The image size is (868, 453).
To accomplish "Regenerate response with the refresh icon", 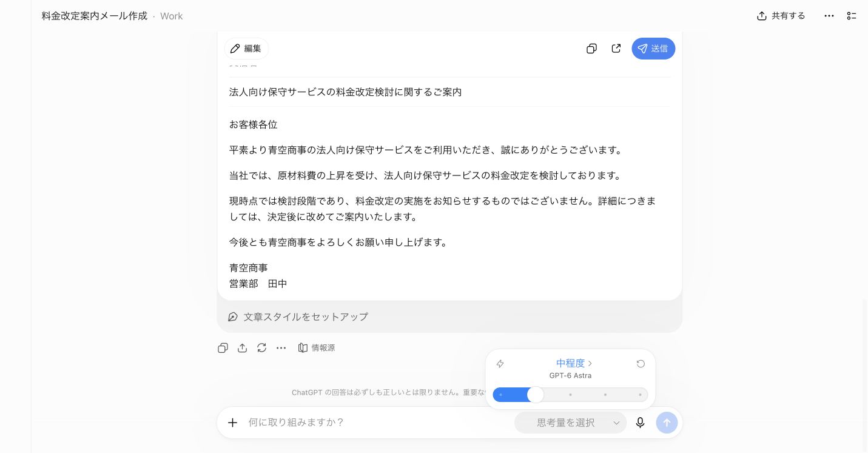I will (261, 348).
